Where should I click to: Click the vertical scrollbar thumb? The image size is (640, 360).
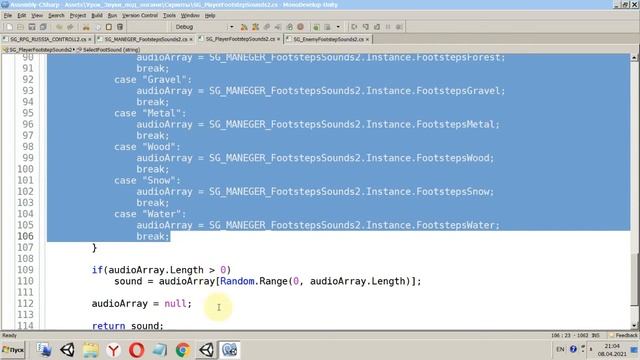[634, 279]
